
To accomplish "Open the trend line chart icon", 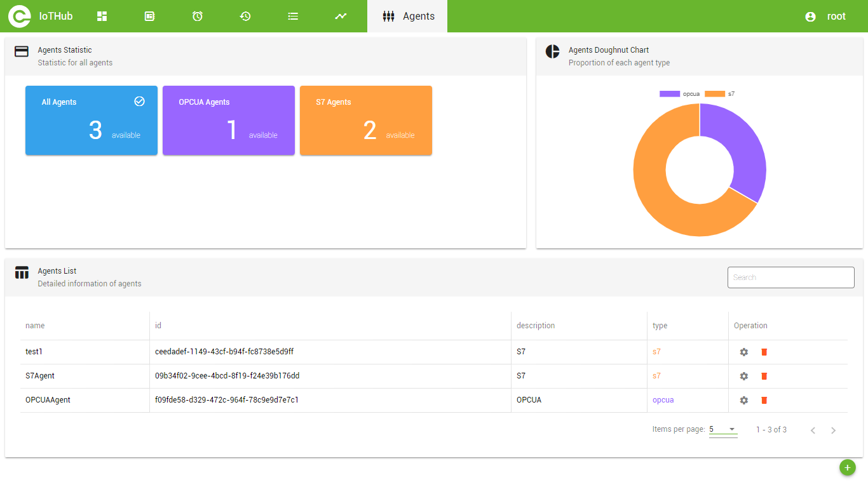I will tap(341, 17).
